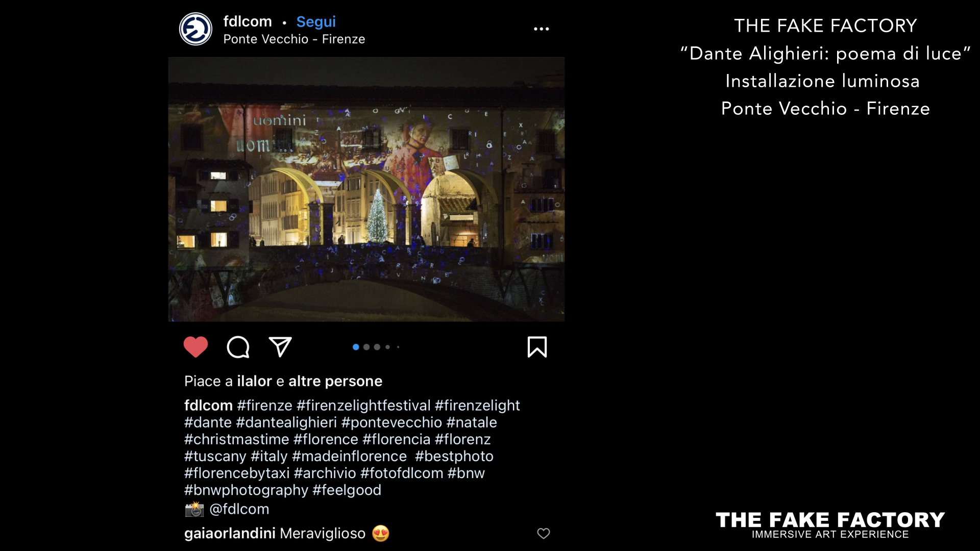Go to second carousel dot
The height and width of the screenshot is (551, 980).
point(366,347)
